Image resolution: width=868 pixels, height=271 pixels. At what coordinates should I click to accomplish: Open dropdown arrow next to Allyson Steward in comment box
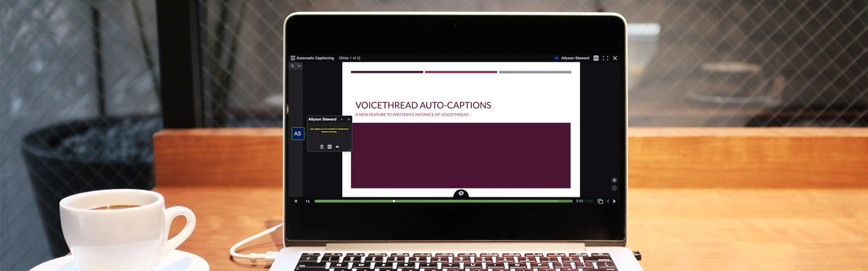(x=342, y=119)
